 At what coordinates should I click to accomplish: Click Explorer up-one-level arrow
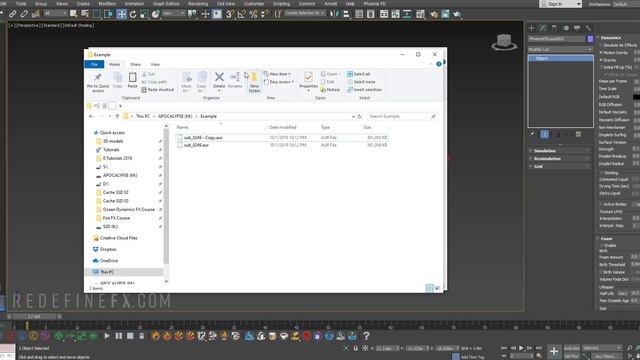point(117,116)
